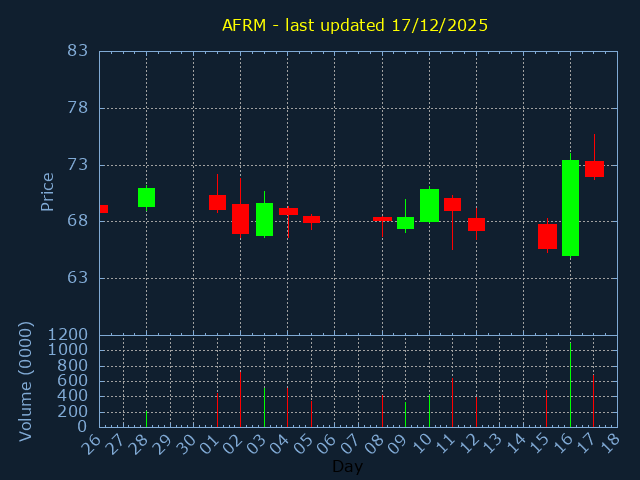Click the 18 day tick on x-axis
Image resolution: width=640 pixels, height=480 pixels.
pos(610,441)
